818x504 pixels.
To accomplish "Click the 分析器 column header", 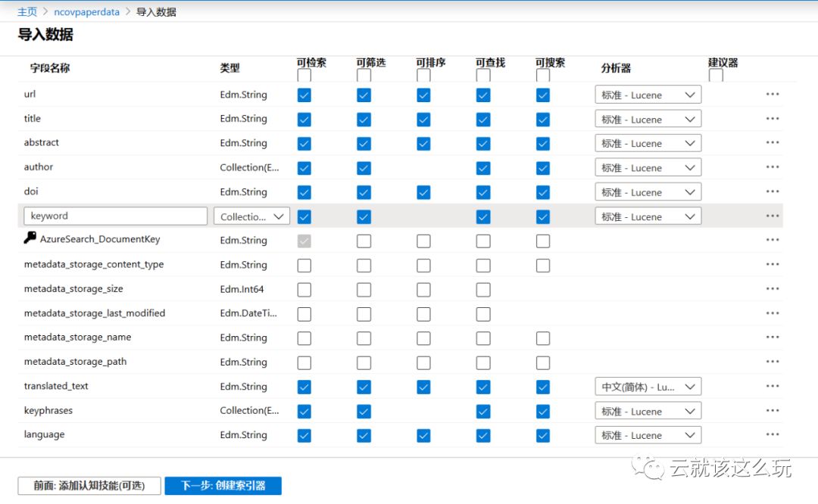I will point(616,68).
